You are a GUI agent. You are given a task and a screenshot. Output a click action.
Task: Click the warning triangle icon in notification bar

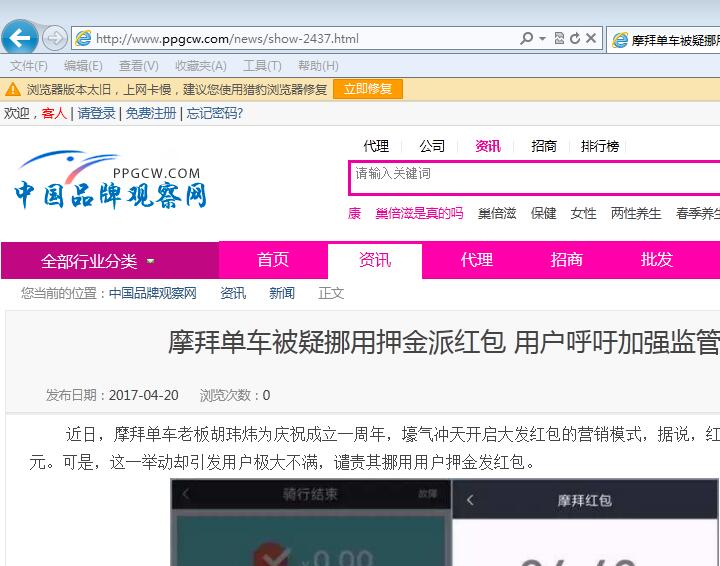click(13, 89)
